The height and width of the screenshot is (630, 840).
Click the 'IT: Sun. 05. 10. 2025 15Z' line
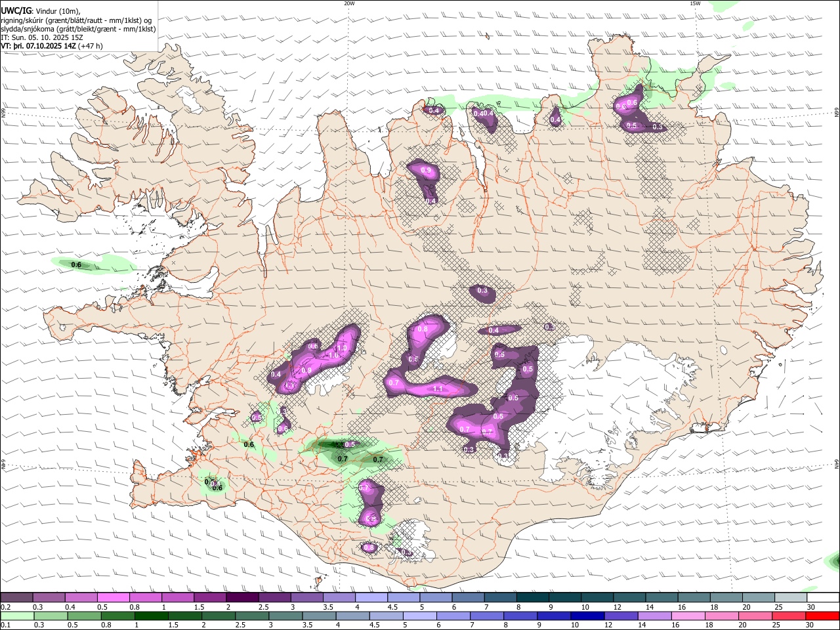point(42,37)
